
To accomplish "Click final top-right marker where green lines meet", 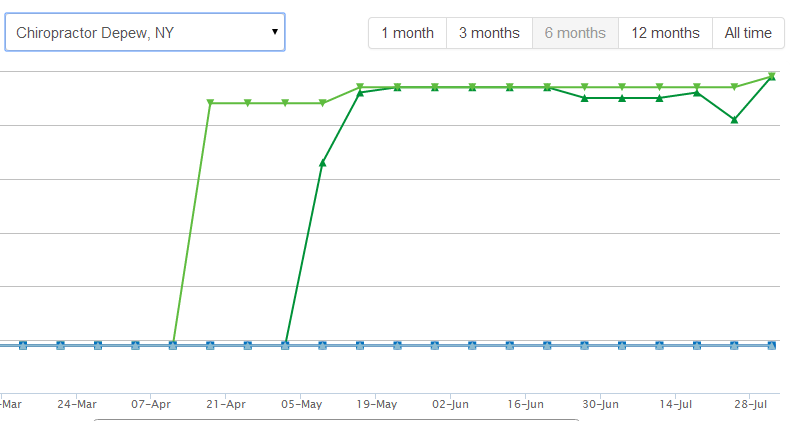I will 772,76.
